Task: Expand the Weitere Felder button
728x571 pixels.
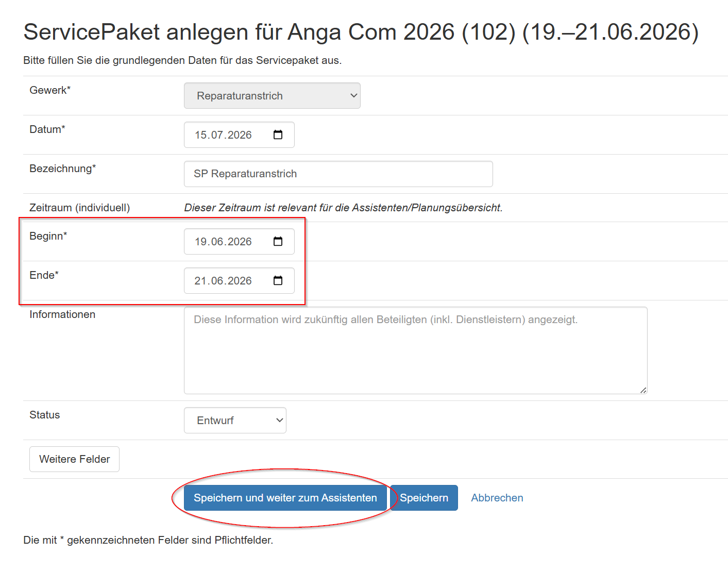Action: [x=74, y=459]
